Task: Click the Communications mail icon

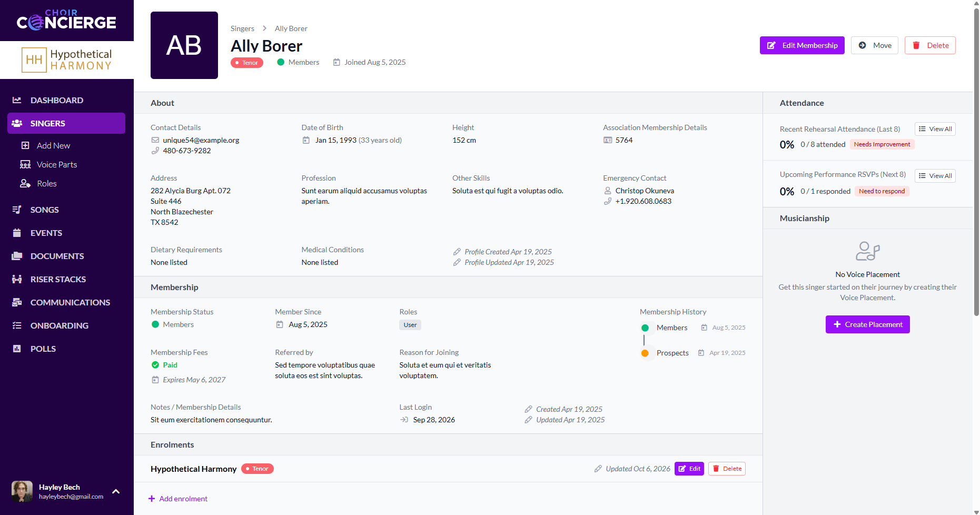Action: coord(17,302)
